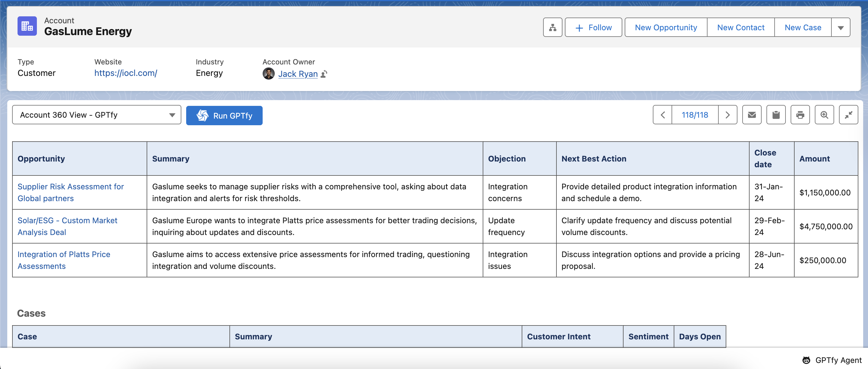Click the New Contact button
The image size is (868, 369).
[740, 28]
